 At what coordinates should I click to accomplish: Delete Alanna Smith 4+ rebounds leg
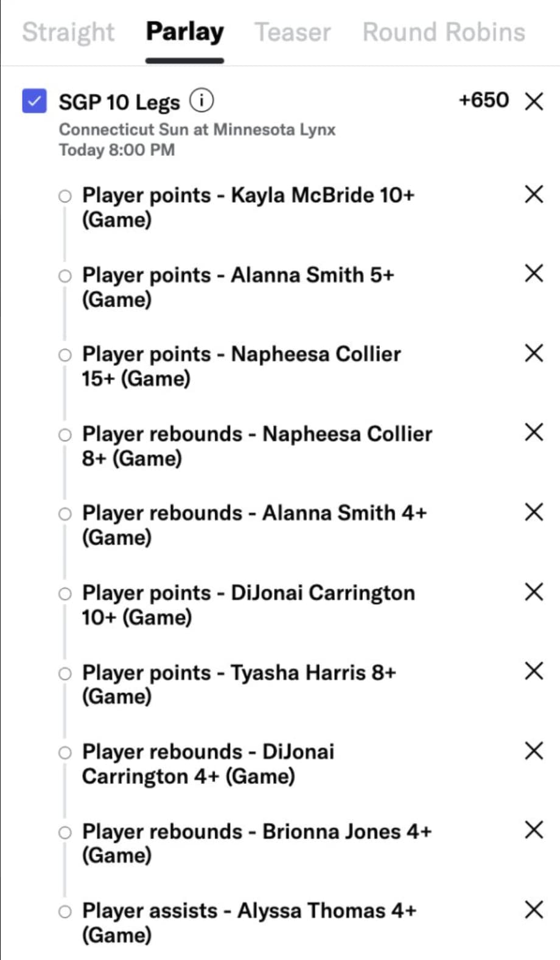(533, 512)
